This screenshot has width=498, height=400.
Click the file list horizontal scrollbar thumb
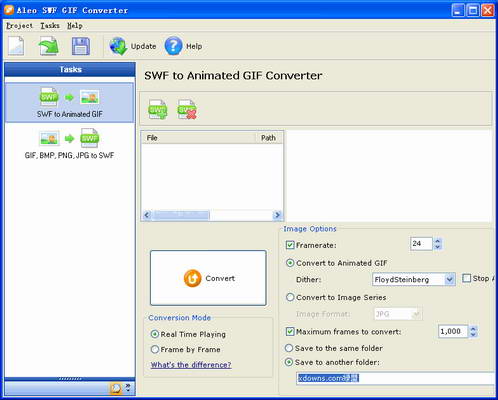click(181, 215)
